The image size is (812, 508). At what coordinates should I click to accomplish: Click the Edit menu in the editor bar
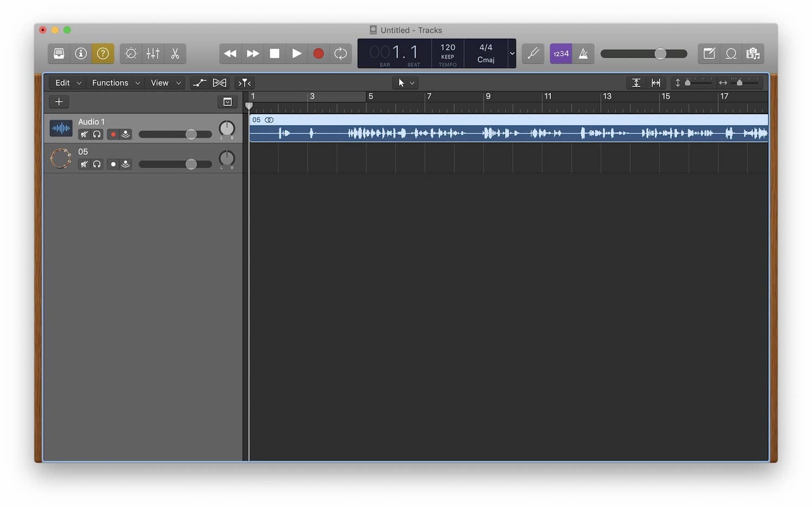(x=63, y=83)
